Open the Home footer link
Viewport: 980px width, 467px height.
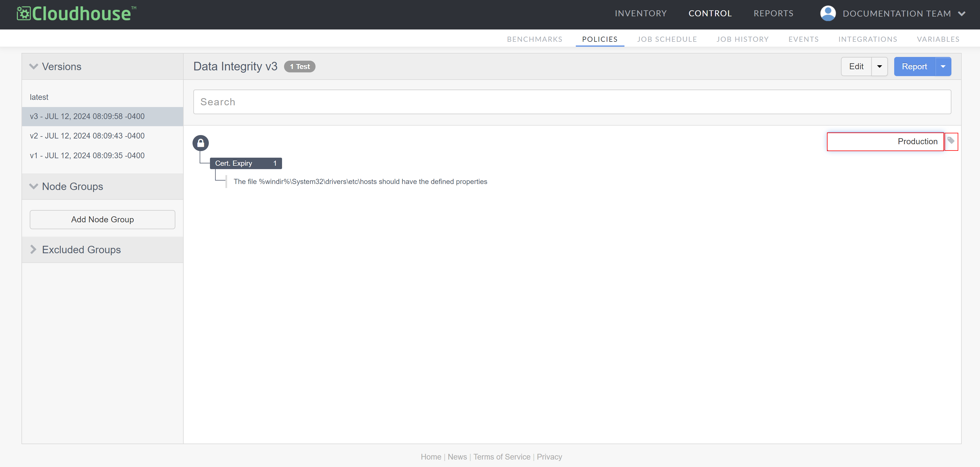click(431, 457)
